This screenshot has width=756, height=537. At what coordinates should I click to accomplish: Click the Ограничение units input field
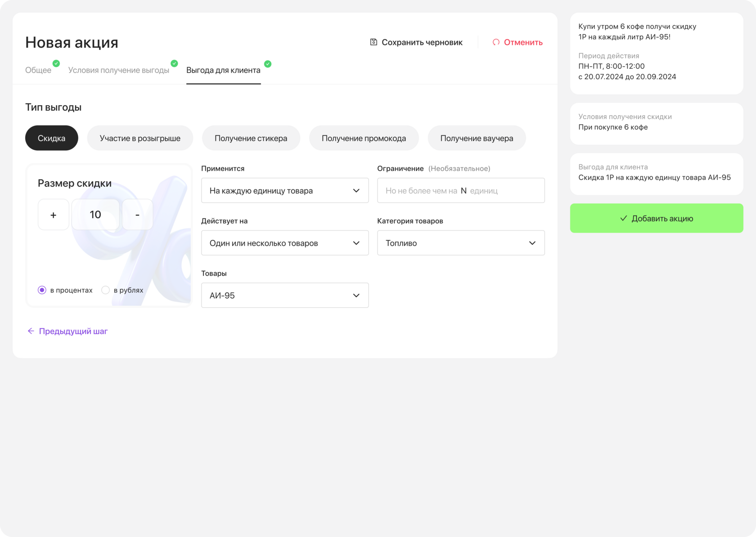click(460, 191)
